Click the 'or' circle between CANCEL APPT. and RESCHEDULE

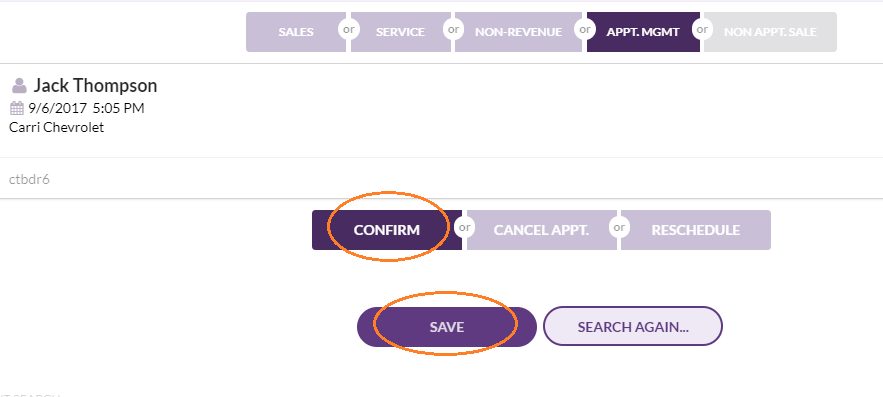coord(619,228)
